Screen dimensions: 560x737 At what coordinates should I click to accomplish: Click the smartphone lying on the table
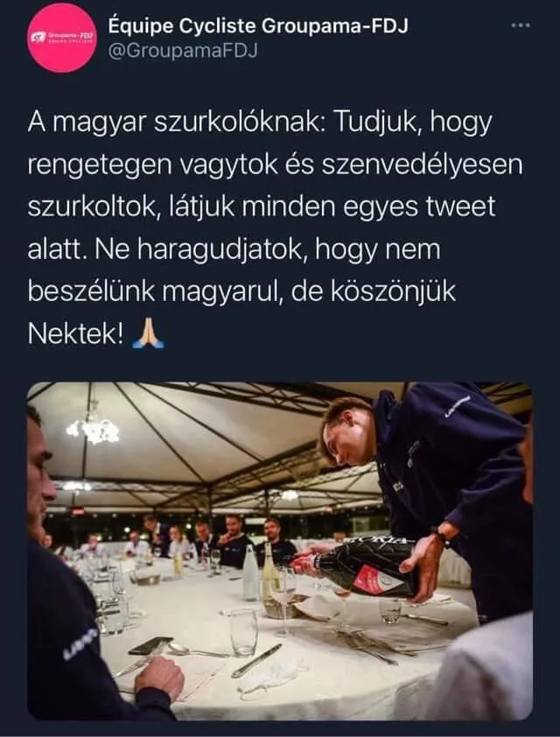click(150, 645)
